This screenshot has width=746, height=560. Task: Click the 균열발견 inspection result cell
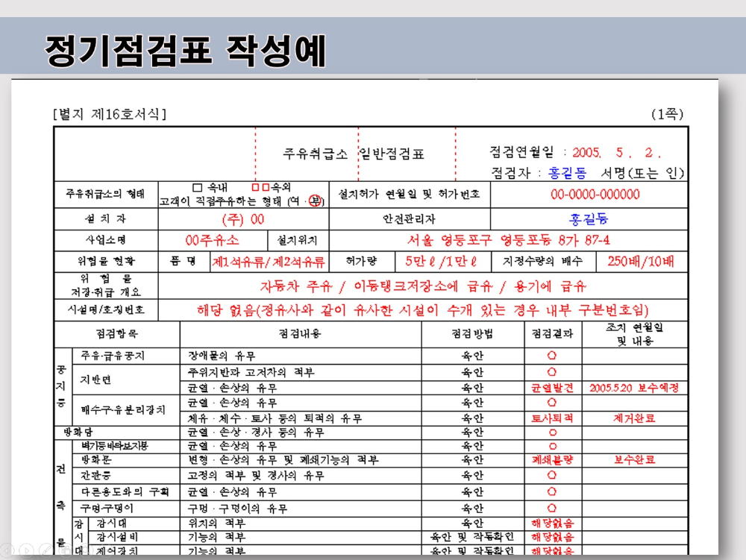(551, 387)
